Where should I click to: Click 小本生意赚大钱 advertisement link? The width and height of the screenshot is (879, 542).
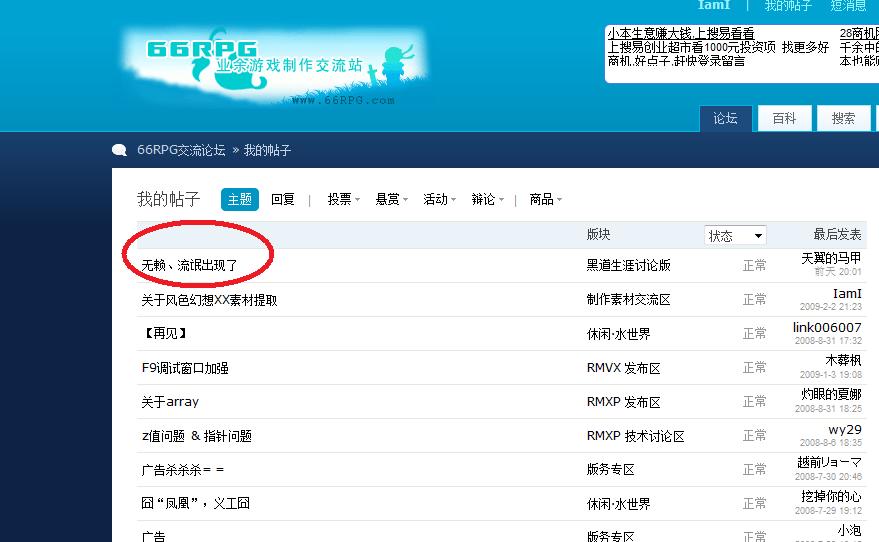click(x=681, y=33)
